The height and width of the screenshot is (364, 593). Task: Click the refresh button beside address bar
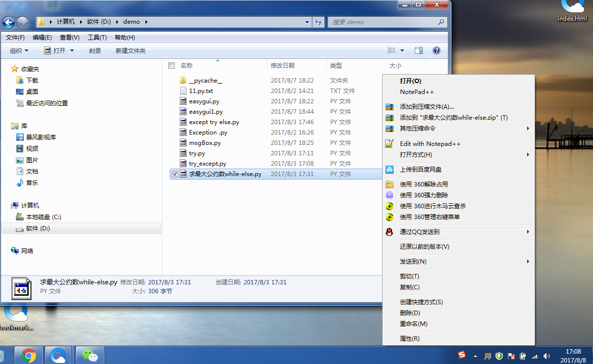click(318, 22)
